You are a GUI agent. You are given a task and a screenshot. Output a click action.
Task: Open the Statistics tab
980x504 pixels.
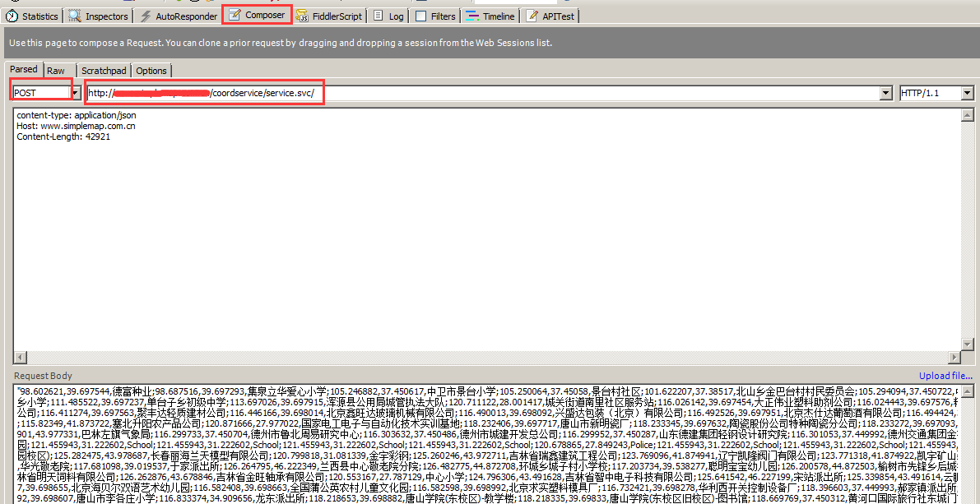pyautogui.click(x=32, y=16)
